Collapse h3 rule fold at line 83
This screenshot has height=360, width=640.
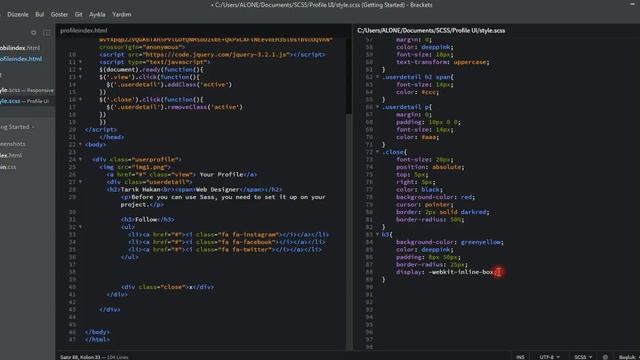point(378,234)
